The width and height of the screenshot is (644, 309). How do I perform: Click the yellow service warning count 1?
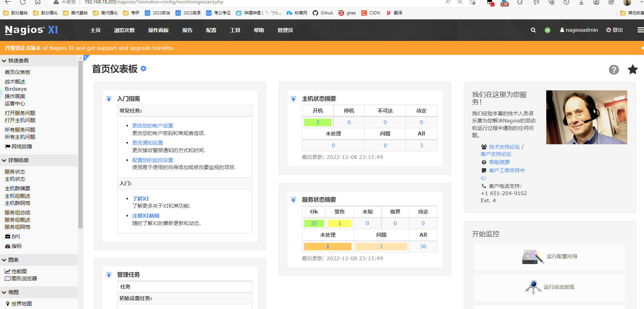340,223
